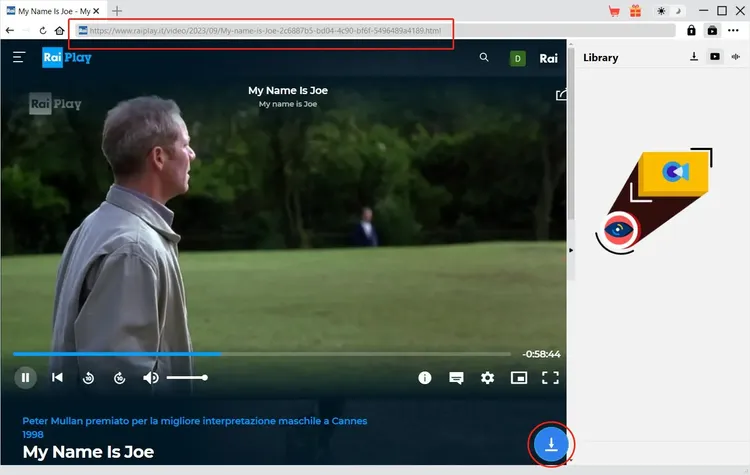Pause the video playback
The image size is (750, 475).
coord(25,377)
